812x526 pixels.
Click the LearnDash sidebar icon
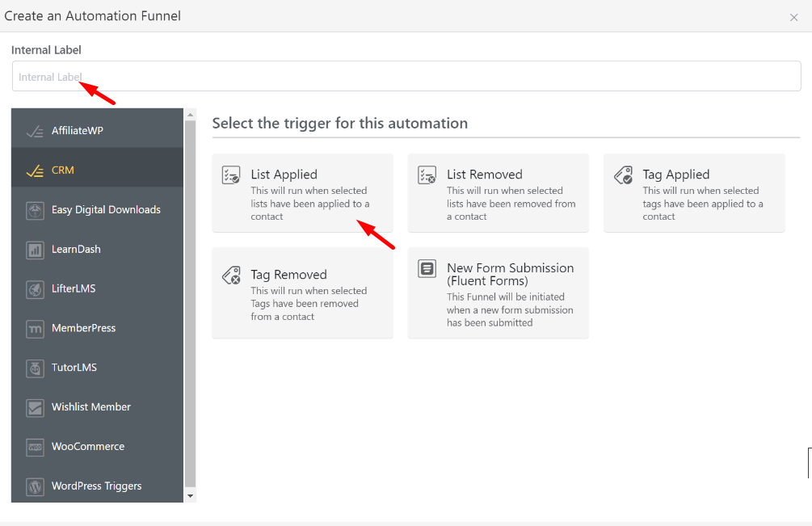[x=35, y=250]
